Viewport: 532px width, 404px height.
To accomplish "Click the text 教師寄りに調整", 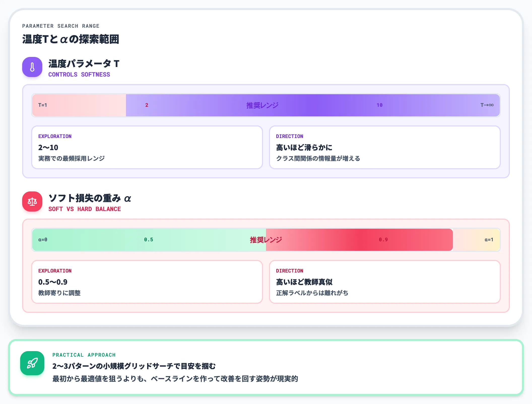I will pos(59,293).
